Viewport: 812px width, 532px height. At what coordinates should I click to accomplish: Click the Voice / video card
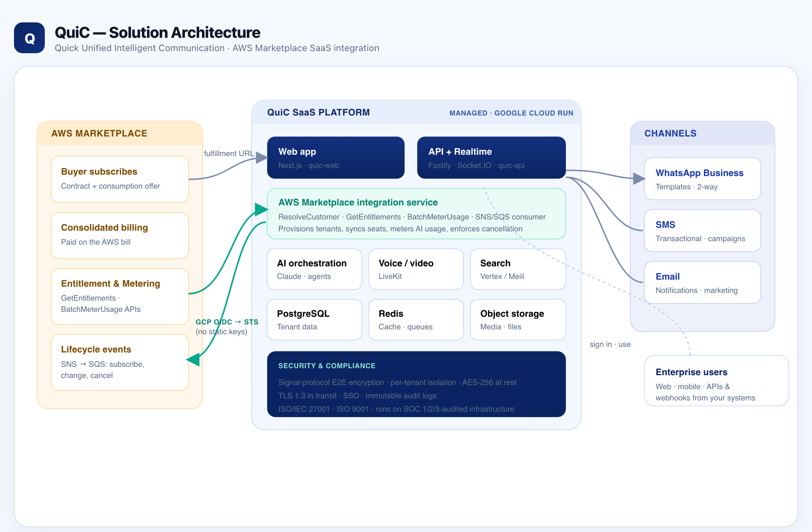tap(416, 269)
